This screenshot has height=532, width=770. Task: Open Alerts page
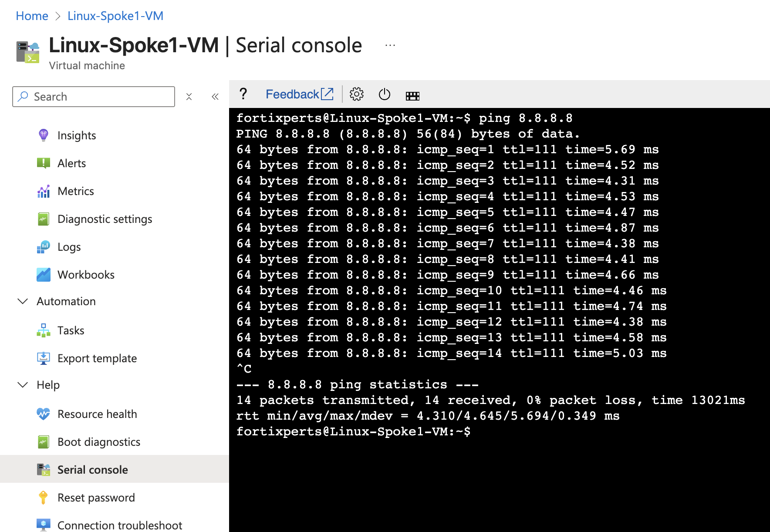(71, 163)
